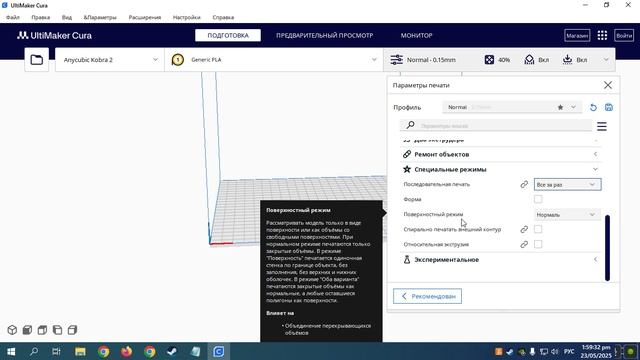Open Steam from the taskbar
This screenshot has height=360, width=640.
tap(172, 351)
